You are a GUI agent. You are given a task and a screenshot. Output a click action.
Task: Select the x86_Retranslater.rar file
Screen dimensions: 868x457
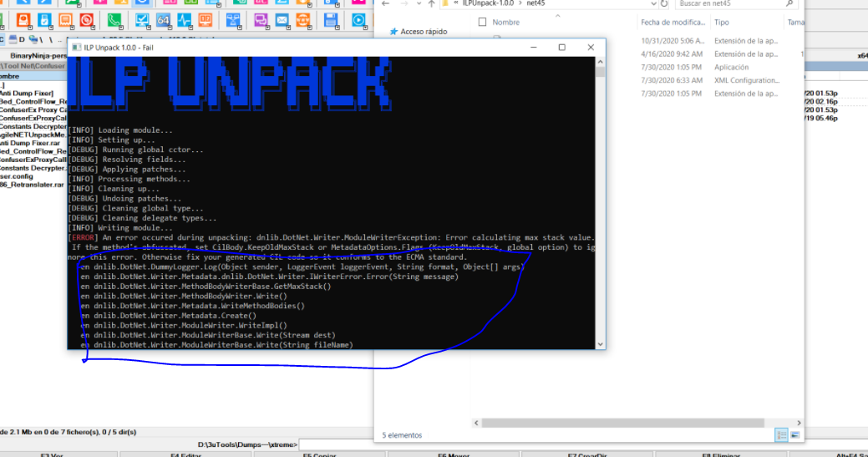coord(32,185)
